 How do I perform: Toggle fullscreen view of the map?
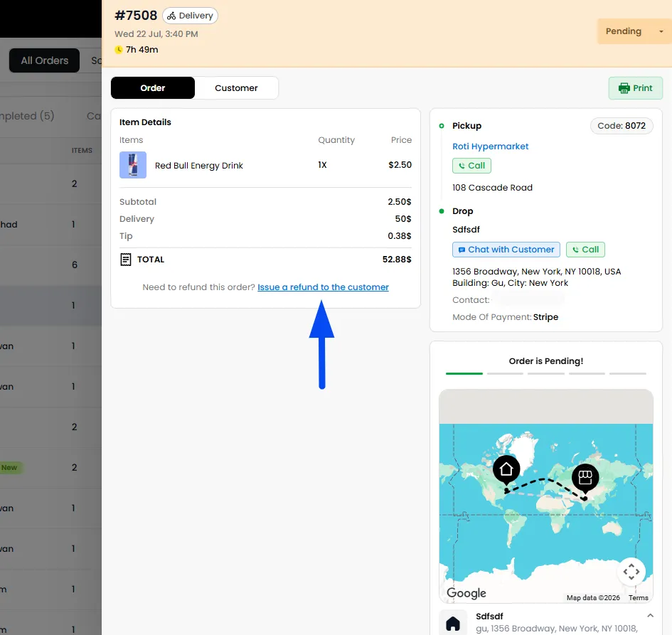pyautogui.click(x=631, y=572)
